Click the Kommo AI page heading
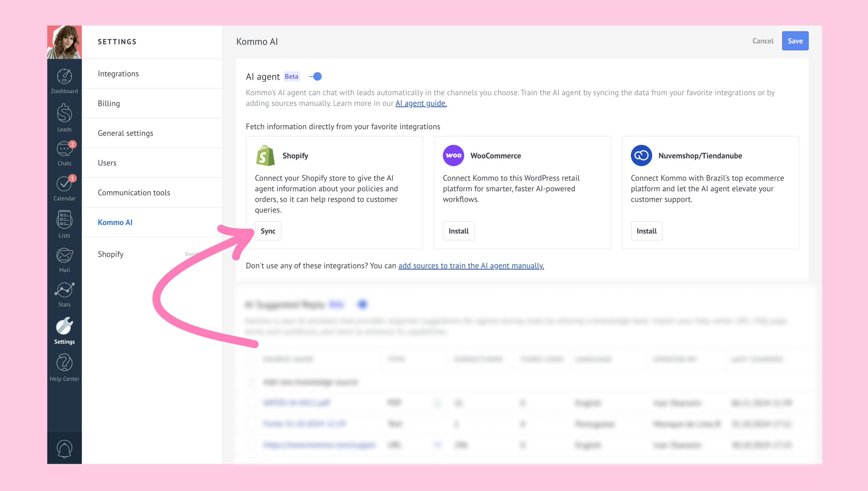The image size is (868, 491). coord(257,41)
